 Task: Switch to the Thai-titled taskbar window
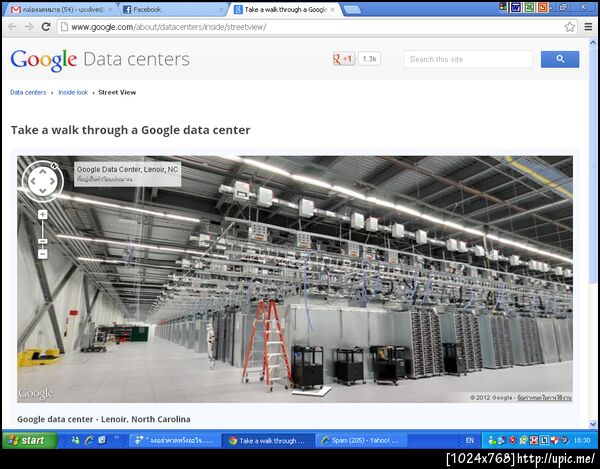(174, 441)
